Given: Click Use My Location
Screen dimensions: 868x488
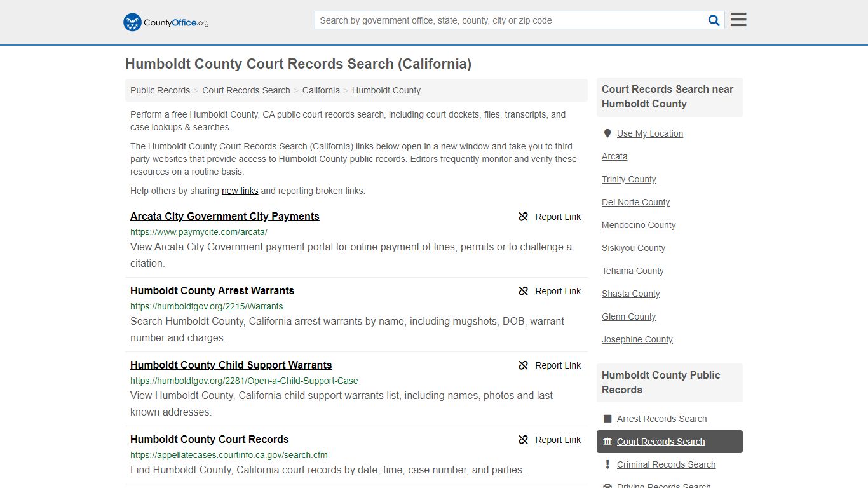Looking at the screenshot, I should (650, 133).
